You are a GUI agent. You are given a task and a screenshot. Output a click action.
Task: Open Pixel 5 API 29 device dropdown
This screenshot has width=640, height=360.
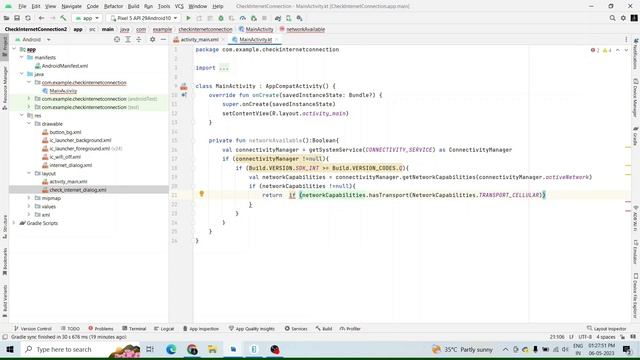tap(144, 18)
